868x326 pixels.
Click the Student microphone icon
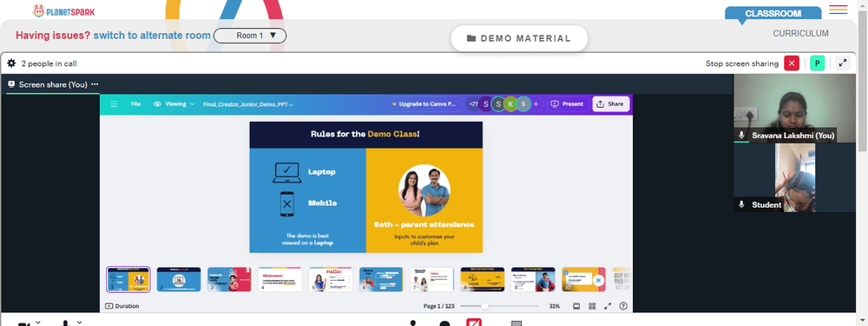pyautogui.click(x=742, y=204)
